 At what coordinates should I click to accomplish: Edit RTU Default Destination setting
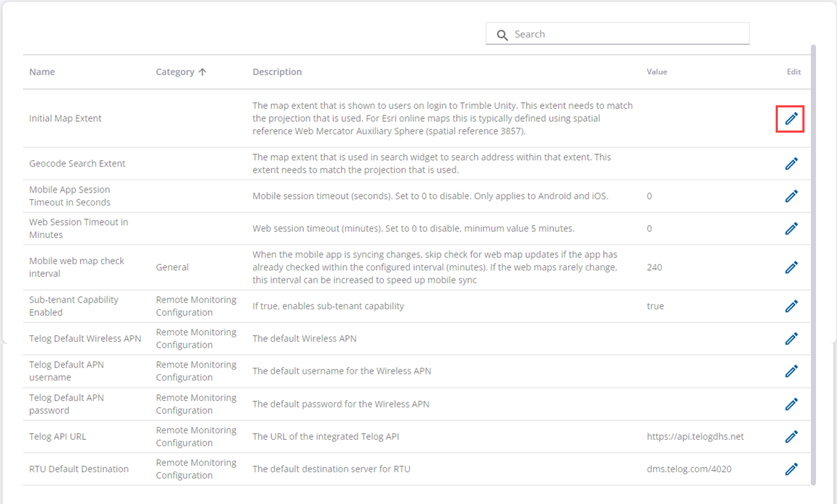point(791,469)
